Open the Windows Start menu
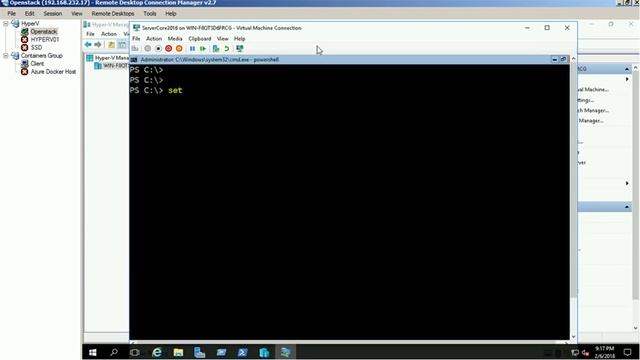This screenshot has width=640, height=360. (x=93, y=352)
